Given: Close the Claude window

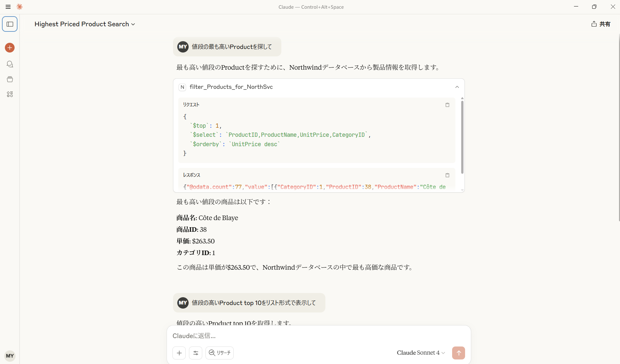Looking at the screenshot, I should [613, 7].
